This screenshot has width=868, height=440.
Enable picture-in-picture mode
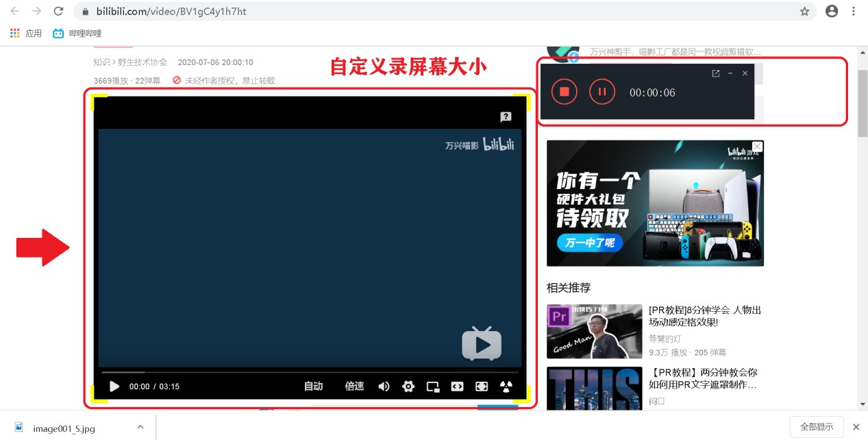pos(432,386)
